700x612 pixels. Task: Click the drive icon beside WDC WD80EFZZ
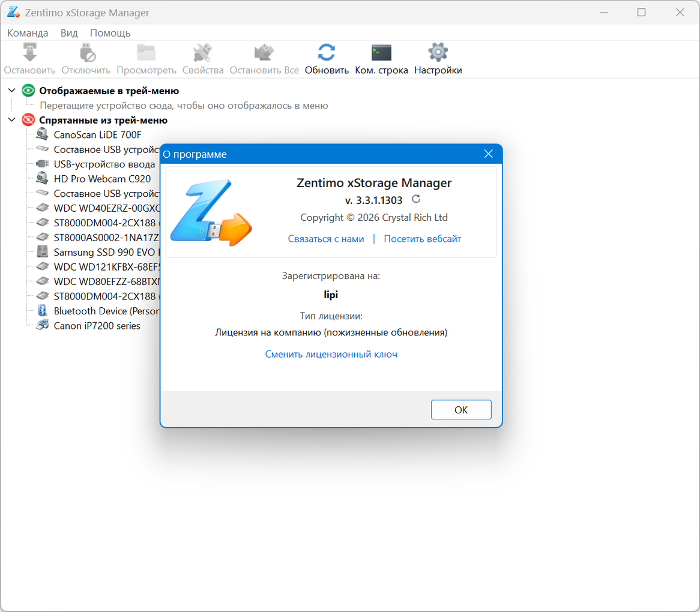(x=43, y=281)
